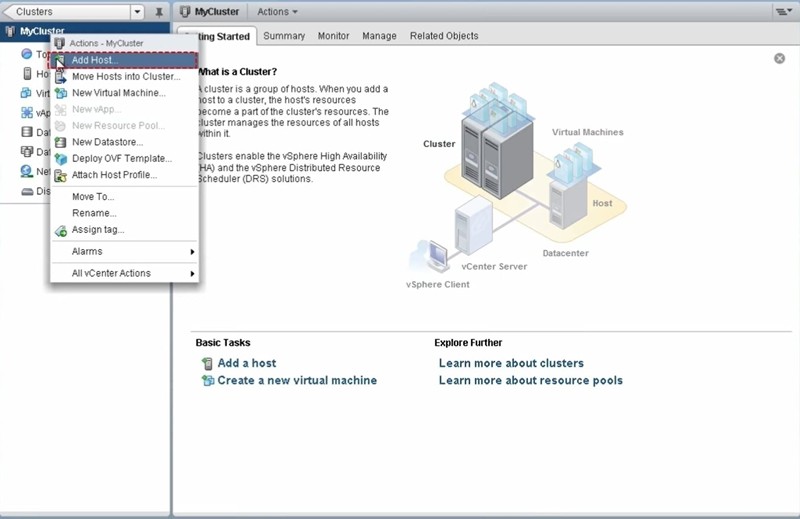Open the Related Objects tab
Screen dimensions: 800x519
(x=444, y=36)
